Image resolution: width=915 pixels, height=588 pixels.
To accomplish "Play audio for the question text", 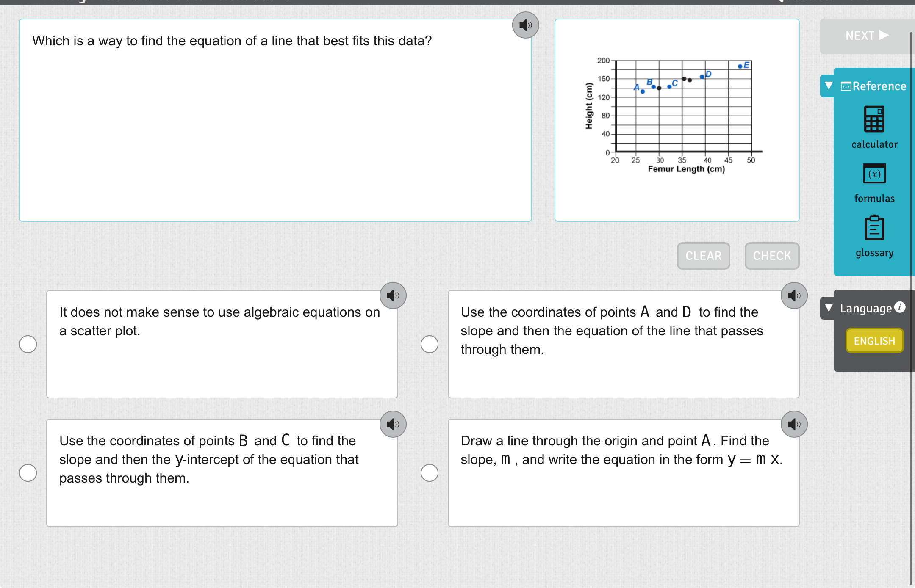I will coord(525,25).
